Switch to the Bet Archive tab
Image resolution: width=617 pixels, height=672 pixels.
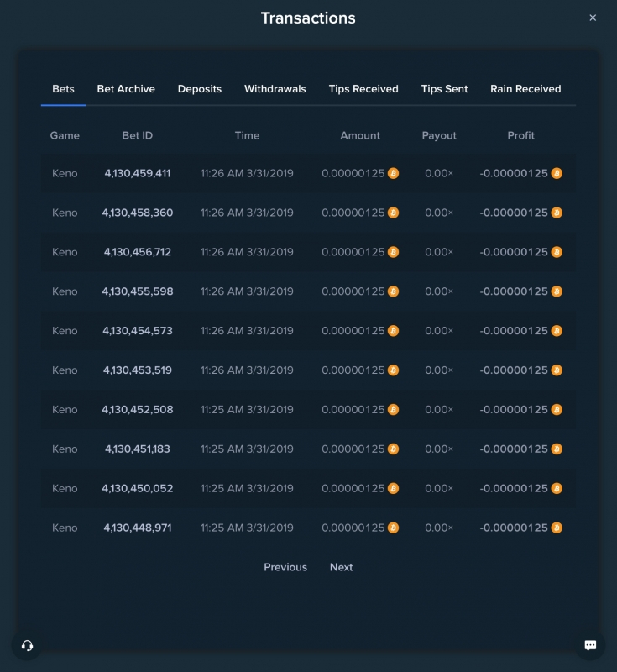pos(126,89)
